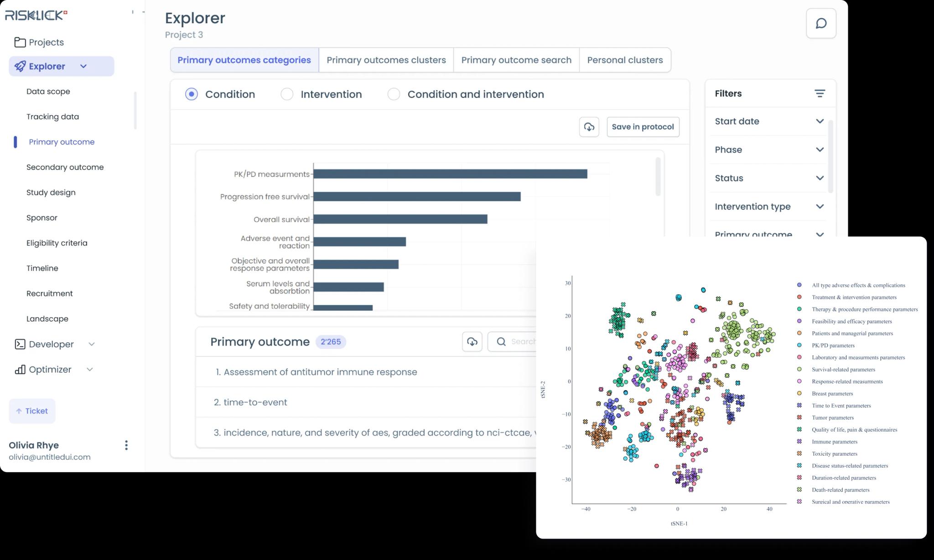Switch to Personal clusters tab
This screenshot has height=560, width=934.
point(624,60)
